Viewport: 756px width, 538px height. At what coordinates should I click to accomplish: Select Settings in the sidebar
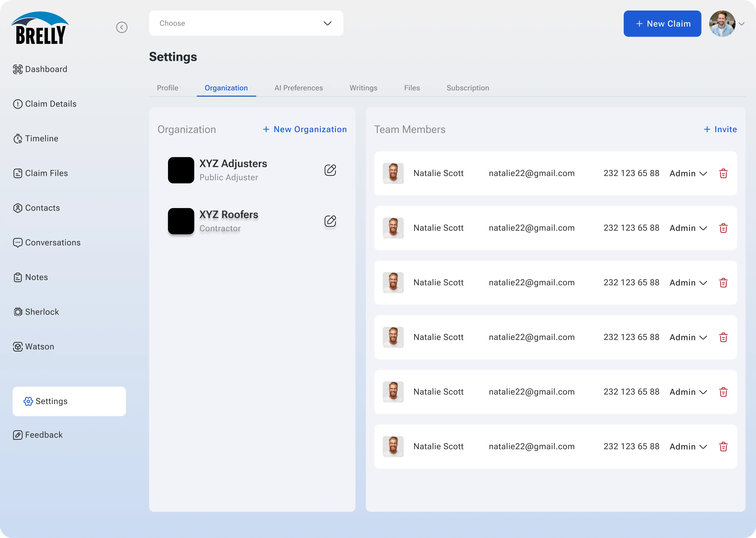coord(69,402)
